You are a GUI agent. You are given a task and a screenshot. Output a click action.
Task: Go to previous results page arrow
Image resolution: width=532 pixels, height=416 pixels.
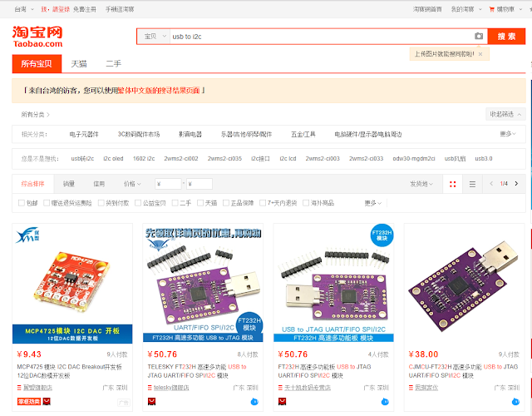[x=491, y=184]
